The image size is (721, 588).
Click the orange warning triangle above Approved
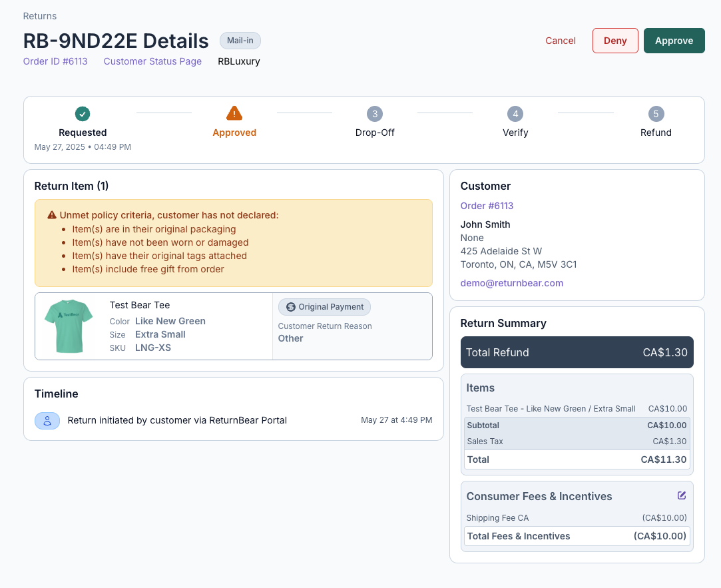coord(234,113)
